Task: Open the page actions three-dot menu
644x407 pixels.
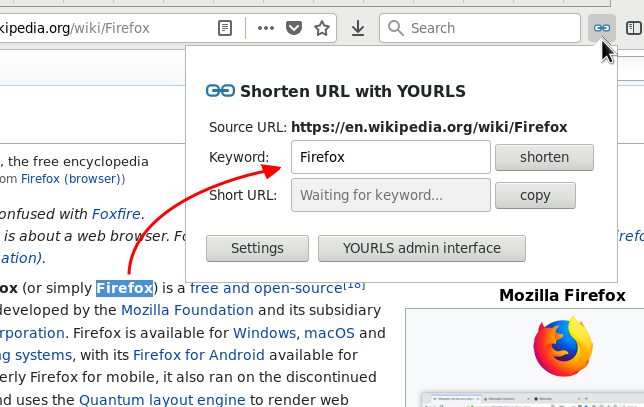Action: click(x=265, y=28)
